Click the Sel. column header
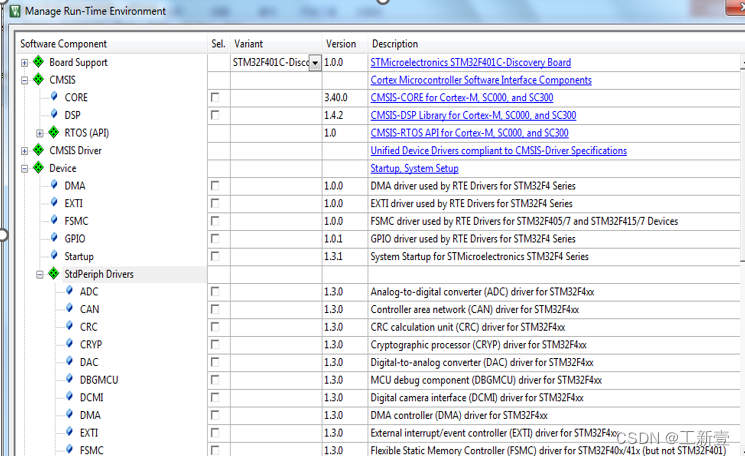The width and height of the screenshot is (745, 456). (219, 44)
